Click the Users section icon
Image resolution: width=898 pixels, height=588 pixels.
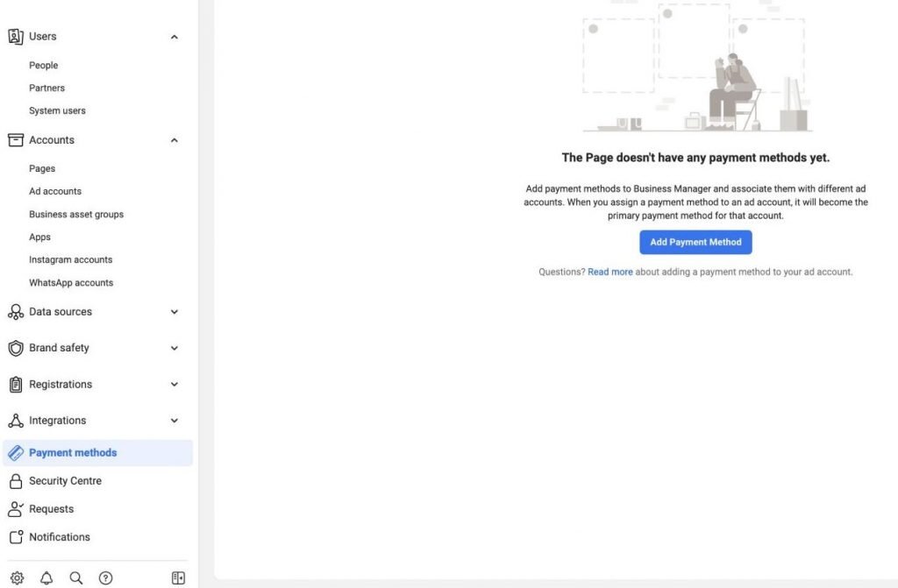pyautogui.click(x=16, y=37)
